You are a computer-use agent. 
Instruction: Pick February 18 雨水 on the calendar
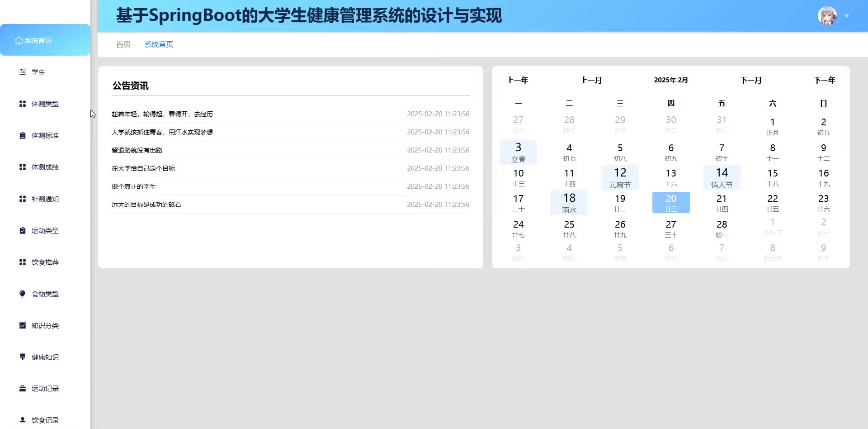(x=569, y=203)
